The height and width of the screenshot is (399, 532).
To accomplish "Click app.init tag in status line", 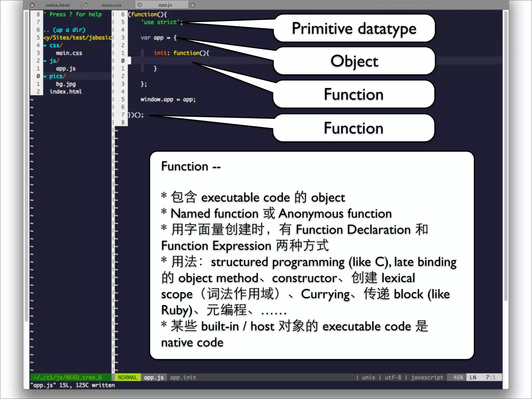I will point(183,377).
